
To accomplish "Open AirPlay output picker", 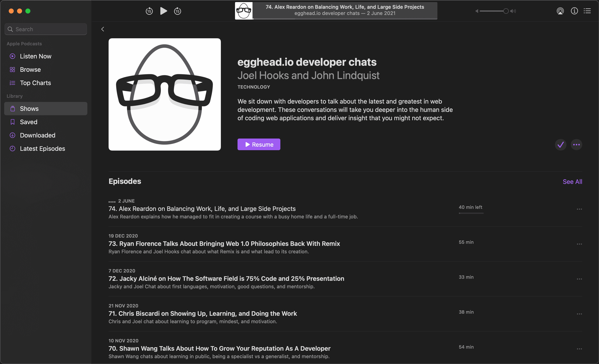I will [560, 11].
